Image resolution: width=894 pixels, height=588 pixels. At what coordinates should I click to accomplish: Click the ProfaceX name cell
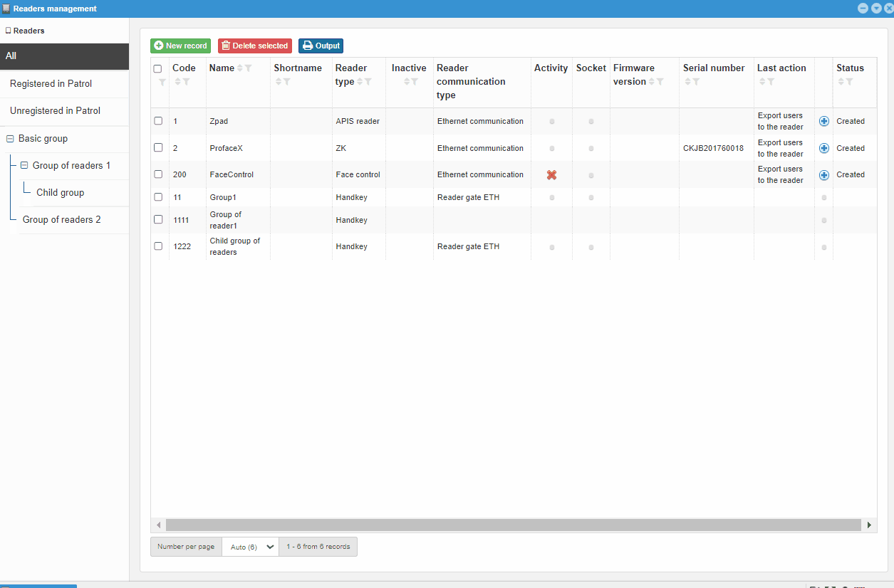(x=226, y=148)
